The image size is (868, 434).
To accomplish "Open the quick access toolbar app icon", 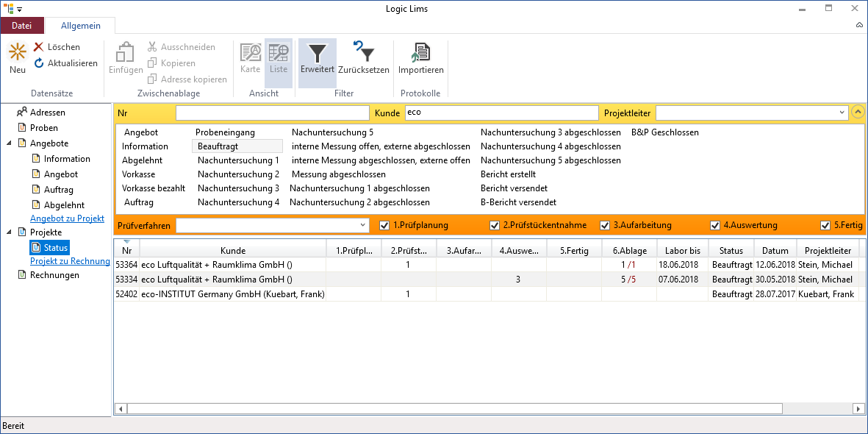I will click(x=8, y=8).
